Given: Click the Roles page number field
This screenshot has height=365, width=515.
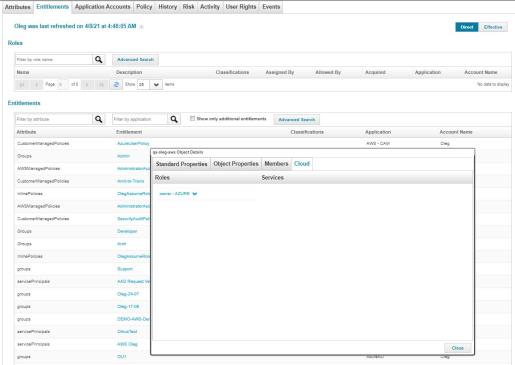Looking at the screenshot, I should 62,85.
